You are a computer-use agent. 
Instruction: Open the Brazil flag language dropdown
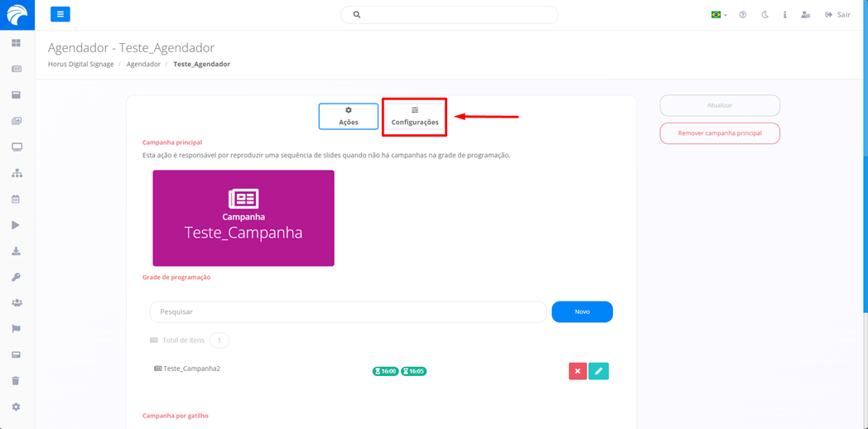[718, 15]
